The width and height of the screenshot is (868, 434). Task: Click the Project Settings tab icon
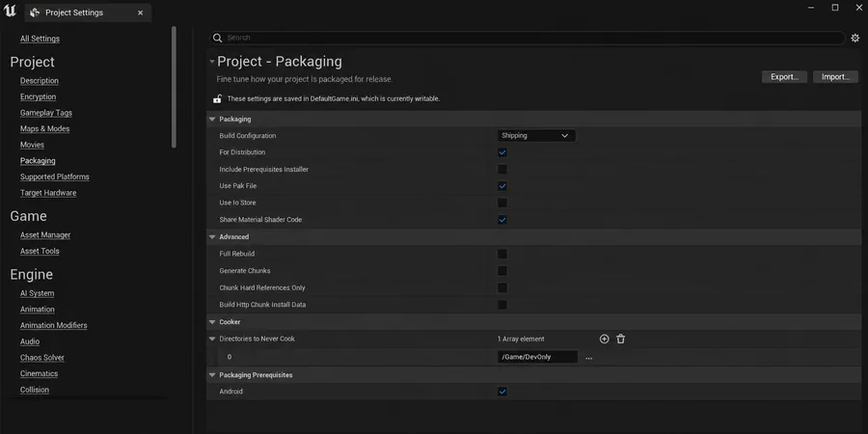pyautogui.click(x=35, y=13)
